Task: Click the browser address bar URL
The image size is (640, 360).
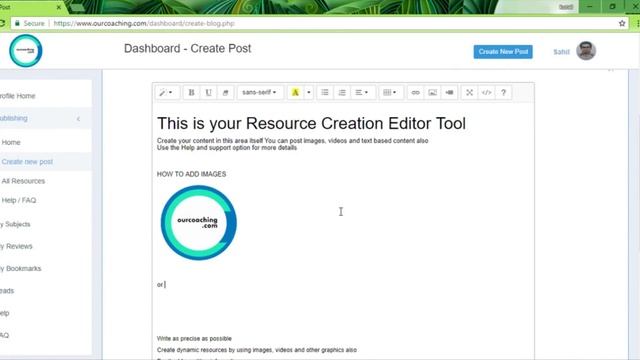Action: point(144,24)
